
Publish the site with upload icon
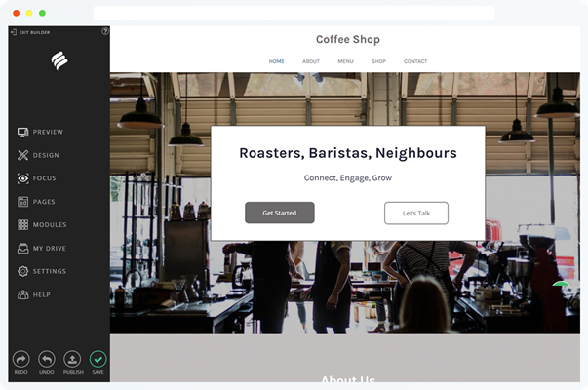point(72,359)
